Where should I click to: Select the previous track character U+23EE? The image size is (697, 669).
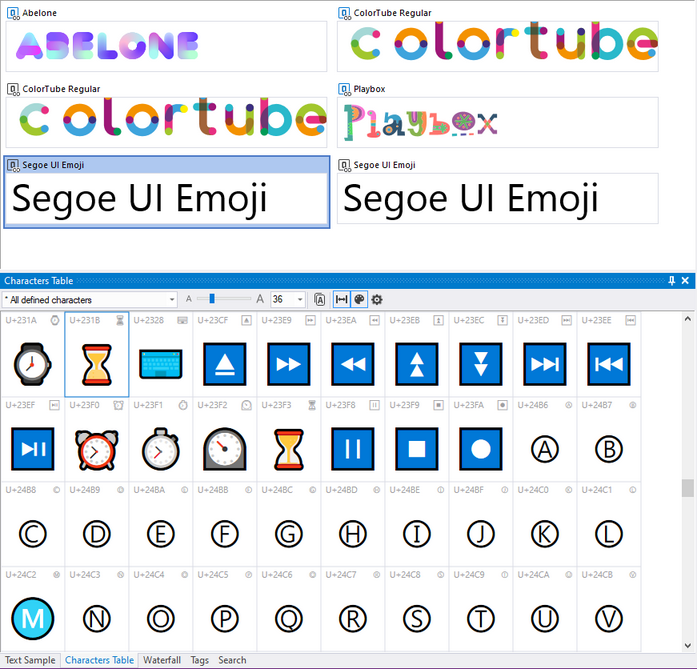pos(609,354)
